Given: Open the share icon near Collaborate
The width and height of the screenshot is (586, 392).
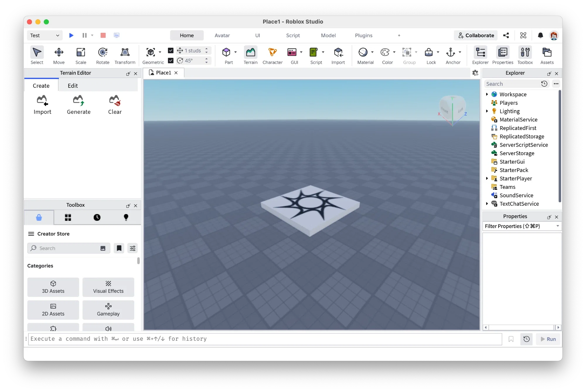Looking at the screenshot, I should 506,35.
